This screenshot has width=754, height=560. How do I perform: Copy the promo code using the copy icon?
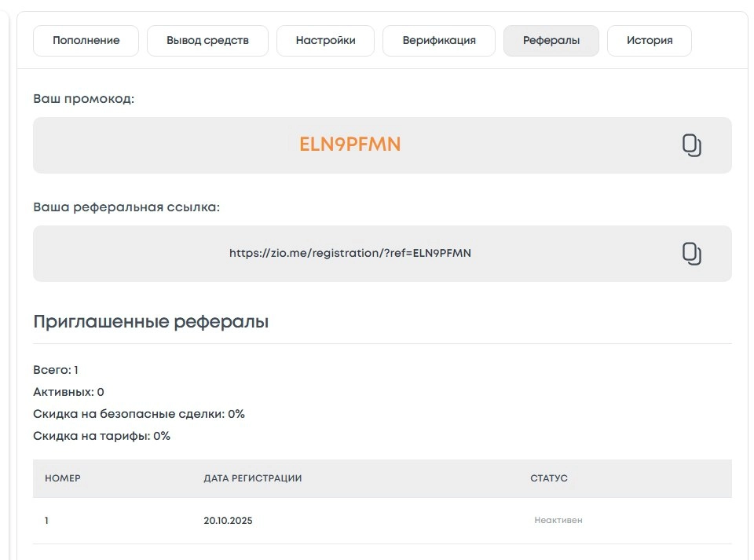point(691,145)
